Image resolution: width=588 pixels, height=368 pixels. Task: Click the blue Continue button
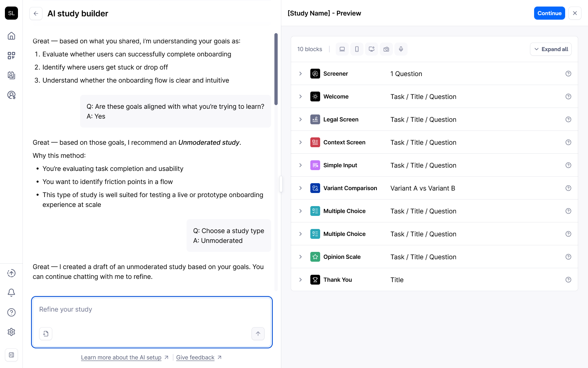[x=550, y=13]
